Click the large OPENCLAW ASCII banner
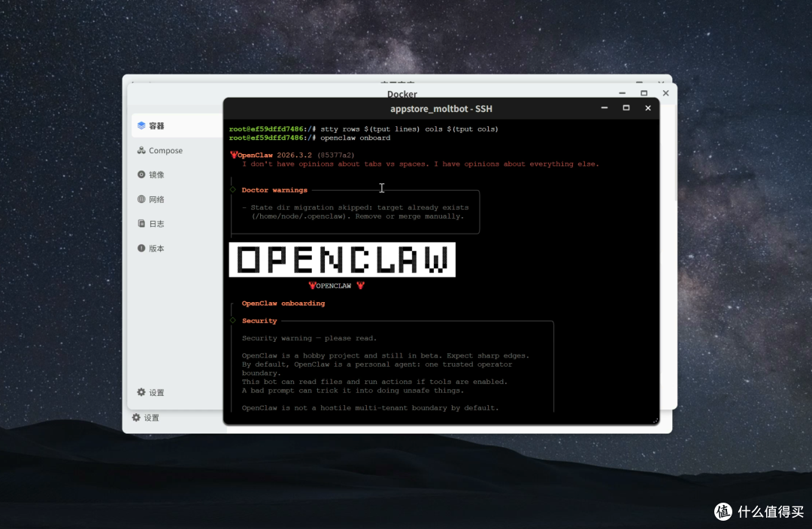Image resolution: width=812 pixels, height=529 pixels. [342, 259]
